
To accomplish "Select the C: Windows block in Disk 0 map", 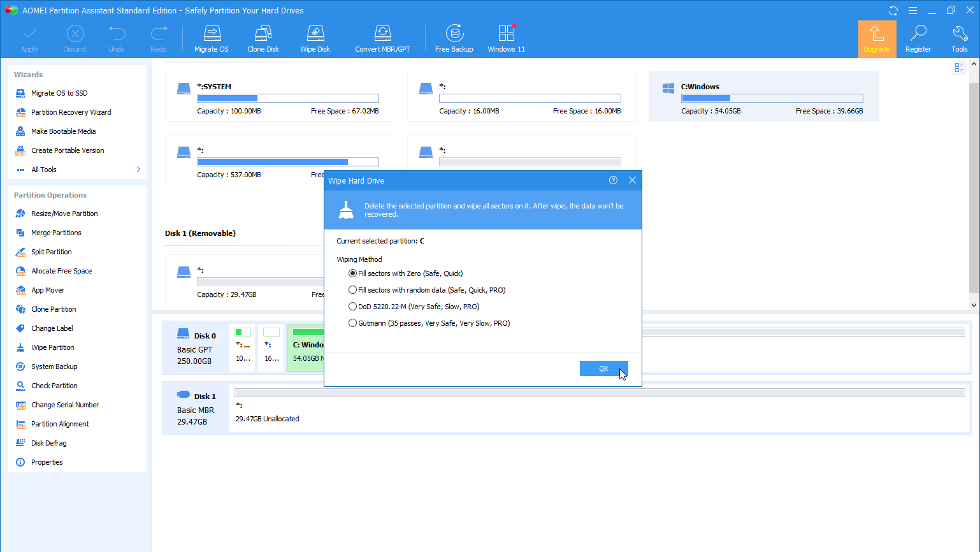I will [306, 348].
